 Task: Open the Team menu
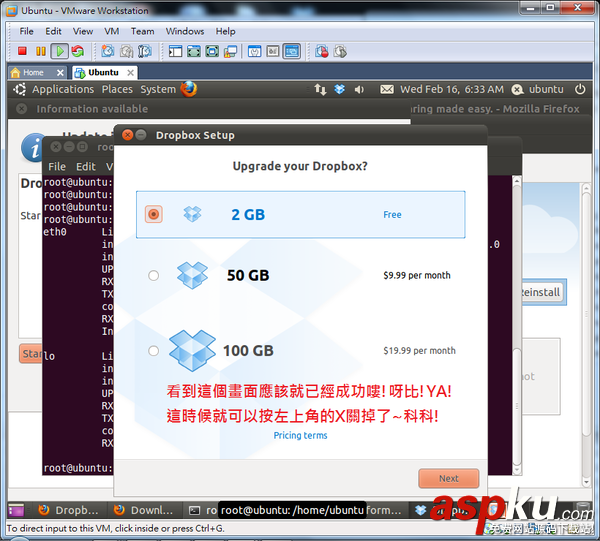[x=142, y=31]
